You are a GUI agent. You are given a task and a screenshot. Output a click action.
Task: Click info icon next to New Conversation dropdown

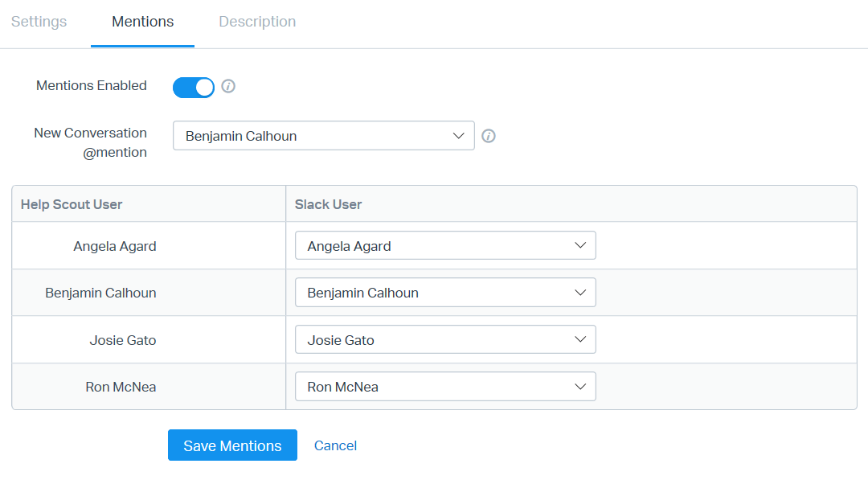[489, 136]
